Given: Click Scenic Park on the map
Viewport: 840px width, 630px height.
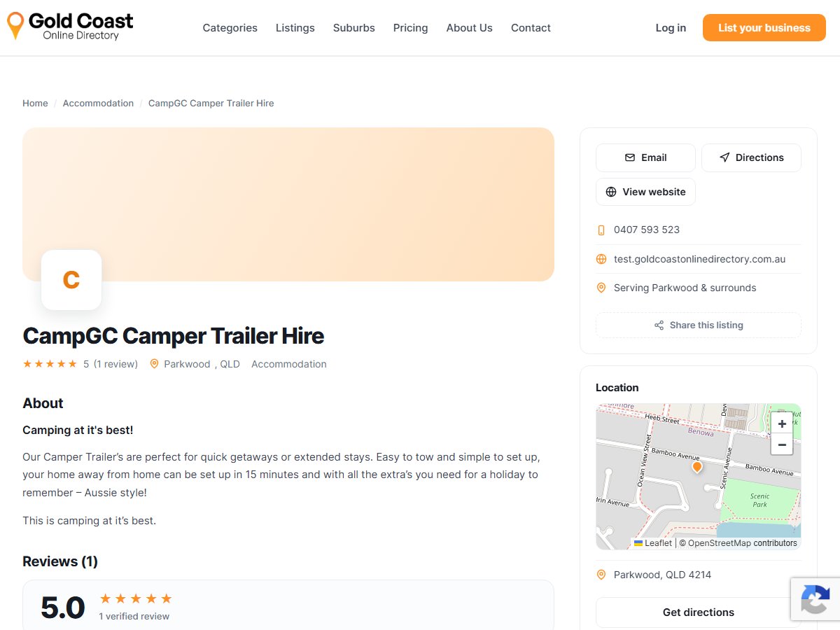Looking at the screenshot, I should click(759, 500).
